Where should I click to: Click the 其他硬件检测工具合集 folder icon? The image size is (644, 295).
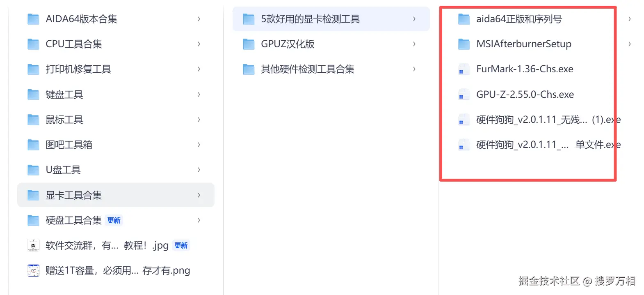[249, 69]
